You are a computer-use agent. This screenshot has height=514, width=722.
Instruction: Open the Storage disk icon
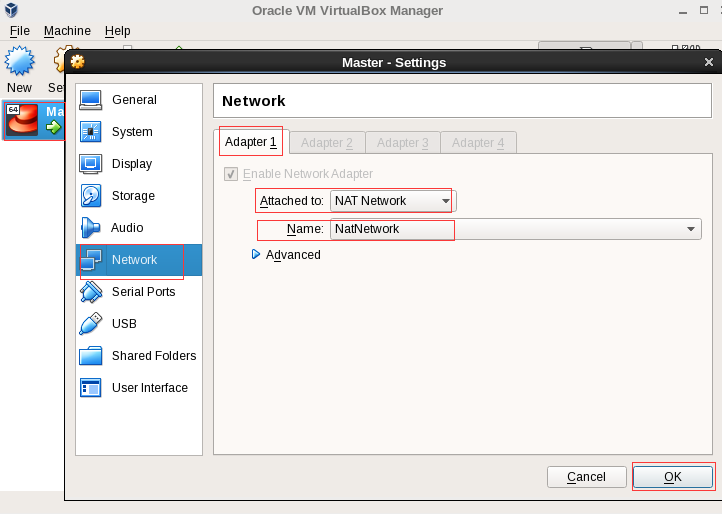click(x=91, y=196)
